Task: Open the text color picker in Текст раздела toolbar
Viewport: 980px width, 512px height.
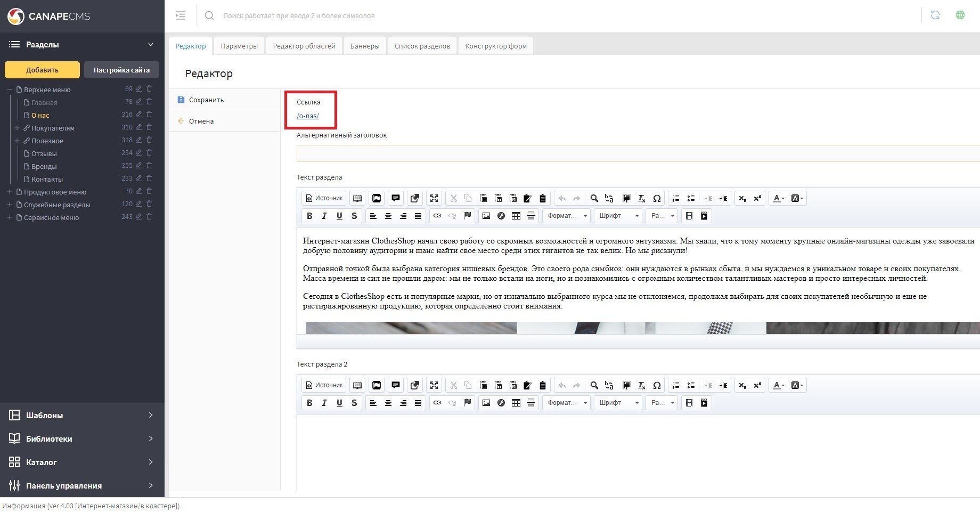Action: [778, 198]
